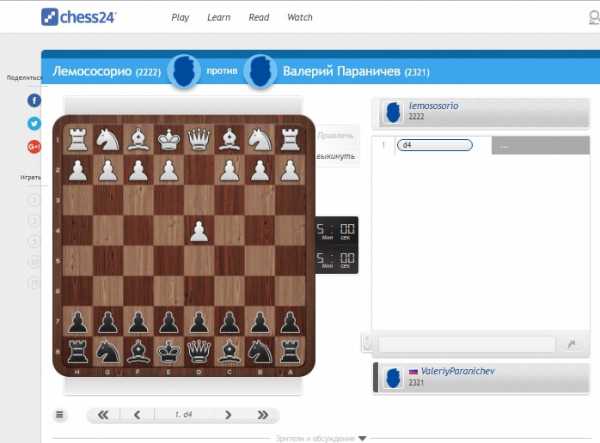600x443 pixels.
Task: Jump to the last move
Action: coord(263,415)
